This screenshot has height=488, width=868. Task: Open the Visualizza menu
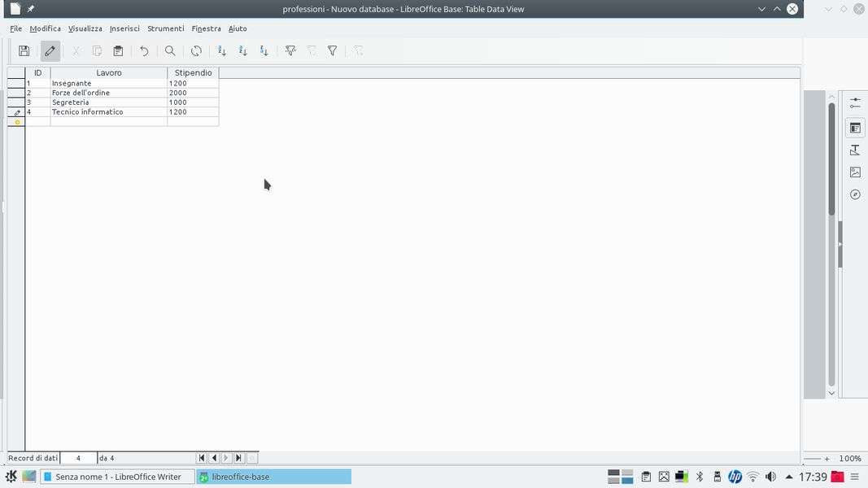85,28
